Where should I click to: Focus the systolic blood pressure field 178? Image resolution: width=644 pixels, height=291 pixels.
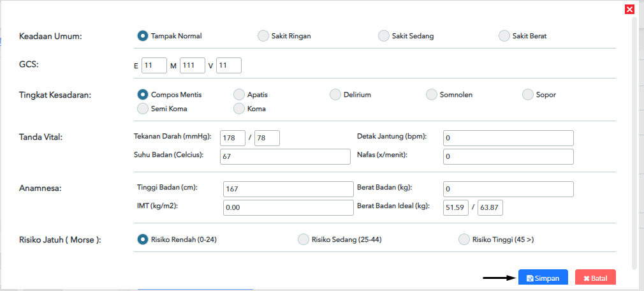(233, 138)
